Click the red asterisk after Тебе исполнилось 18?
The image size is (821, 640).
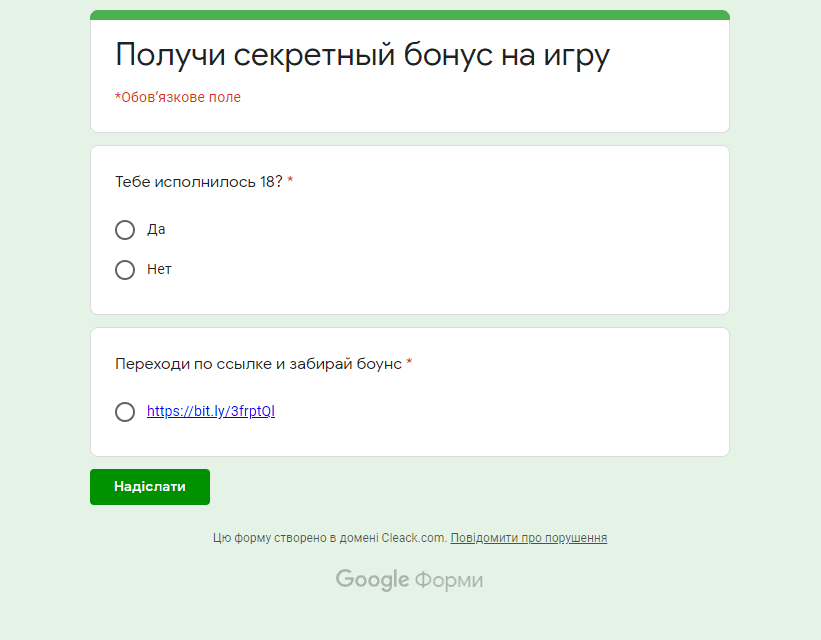[x=290, y=180]
